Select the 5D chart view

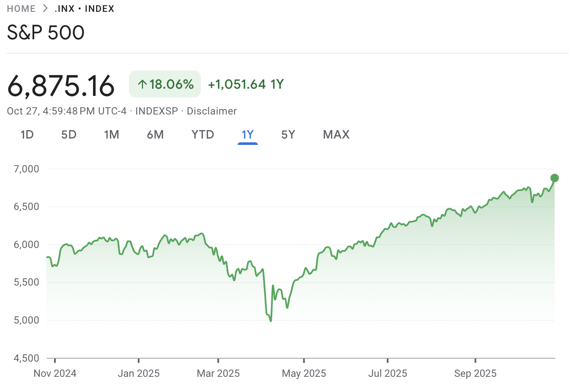[68, 134]
